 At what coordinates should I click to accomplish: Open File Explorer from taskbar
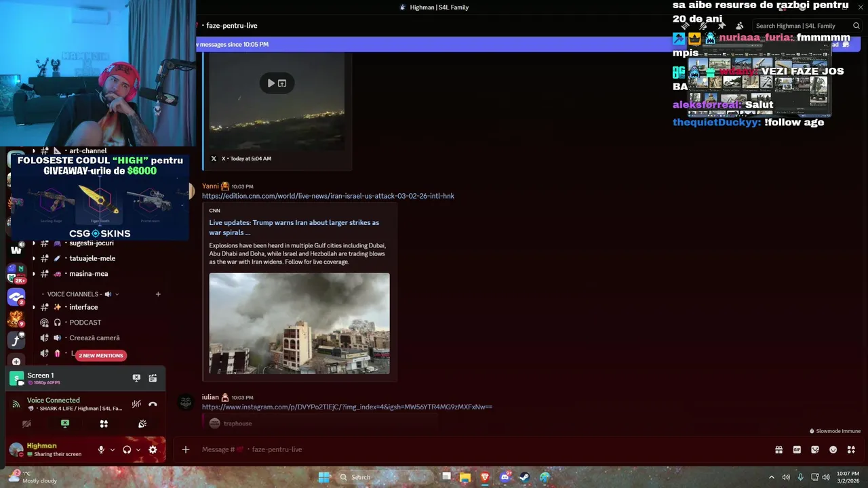(465, 477)
